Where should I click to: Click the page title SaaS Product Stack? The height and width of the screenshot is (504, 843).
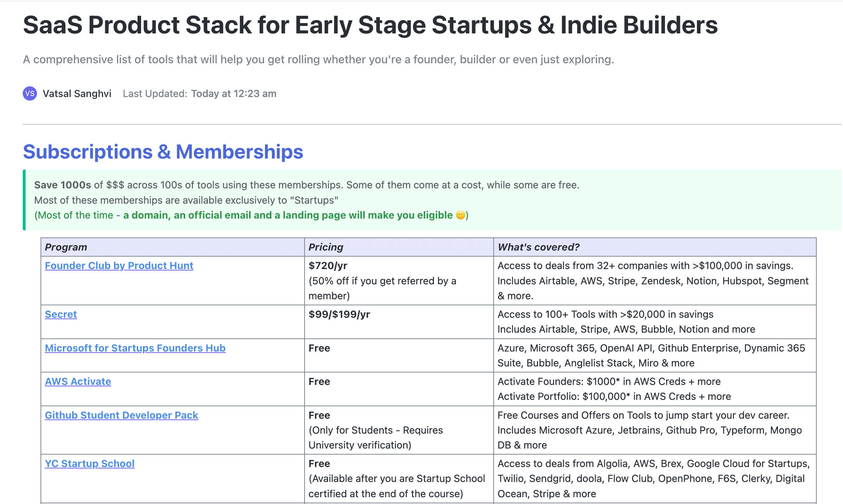(x=370, y=25)
